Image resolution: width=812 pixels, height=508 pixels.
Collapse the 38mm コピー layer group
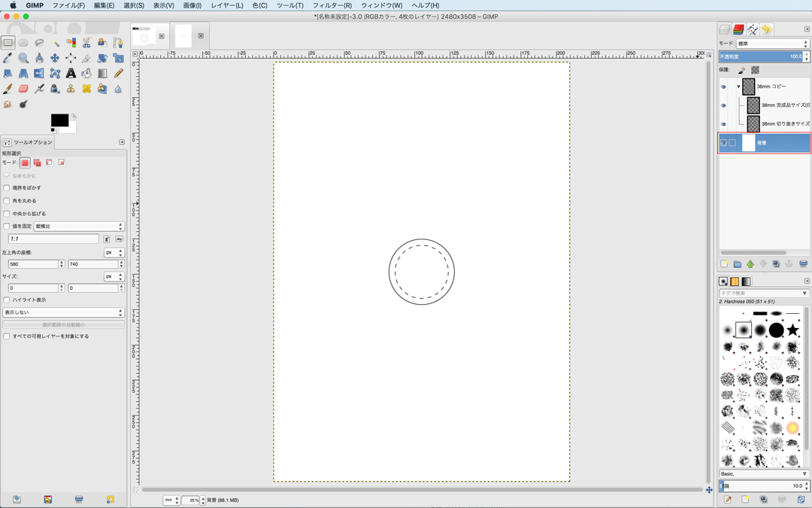(738, 87)
